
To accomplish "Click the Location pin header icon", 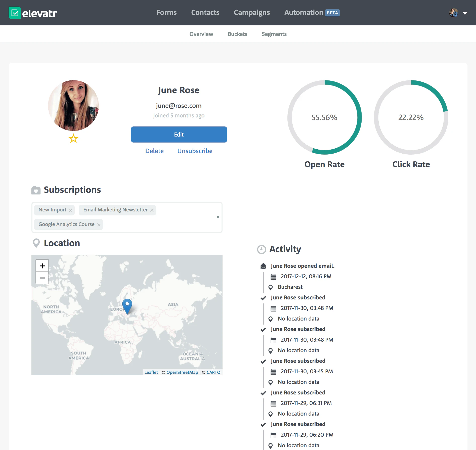I will (36, 243).
